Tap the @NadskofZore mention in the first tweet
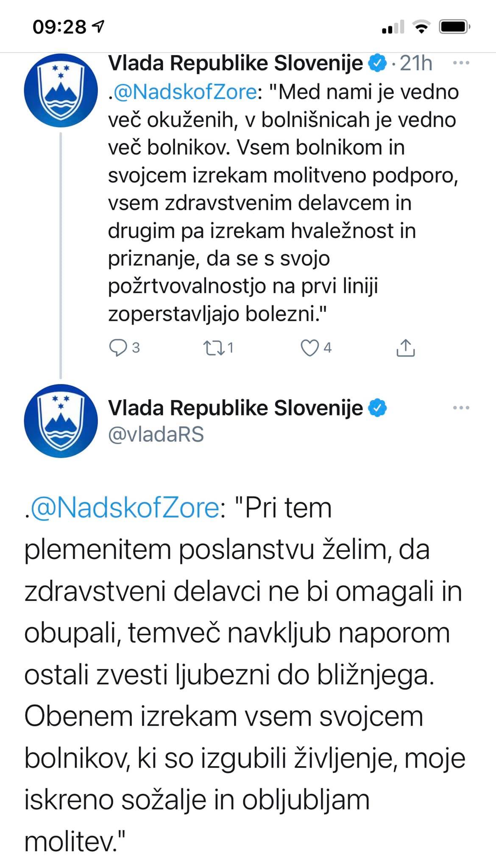This screenshot has height=868, width=496. [185, 92]
